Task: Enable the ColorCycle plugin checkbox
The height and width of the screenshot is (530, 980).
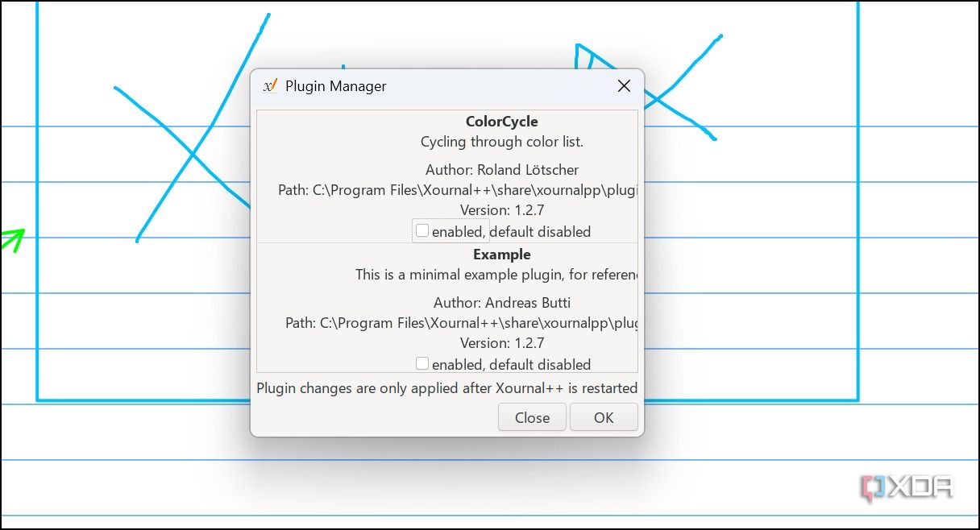Action: [422, 230]
